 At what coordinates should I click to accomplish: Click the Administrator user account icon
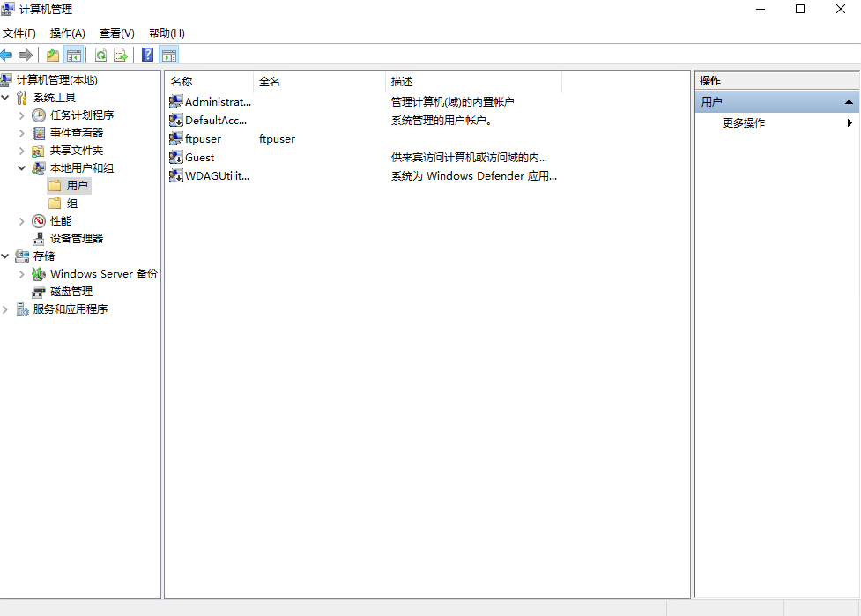[x=175, y=101]
